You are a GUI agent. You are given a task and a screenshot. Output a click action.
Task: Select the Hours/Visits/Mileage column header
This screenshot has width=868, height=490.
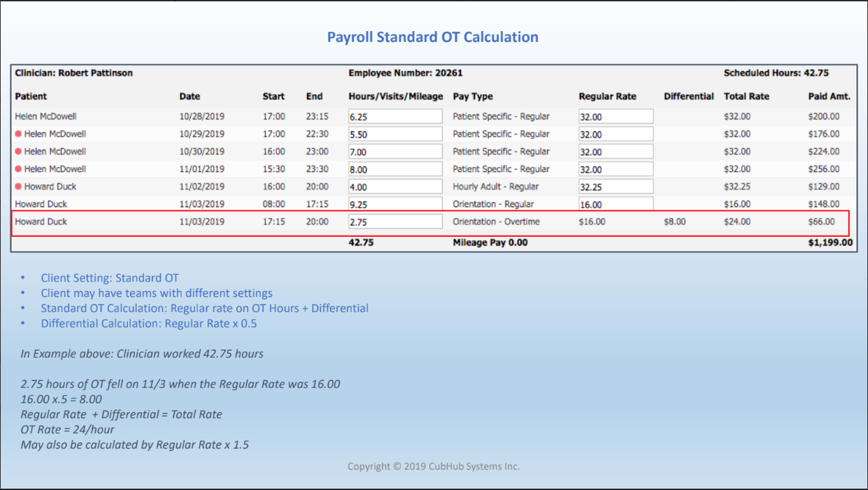[396, 96]
